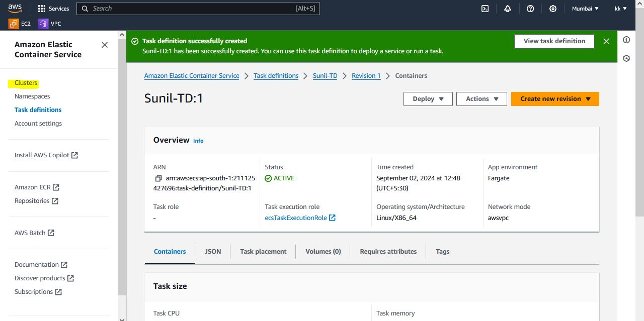The height and width of the screenshot is (321, 644).
Task: Expand the Deploy dropdown
Action: tap(428, 99)
